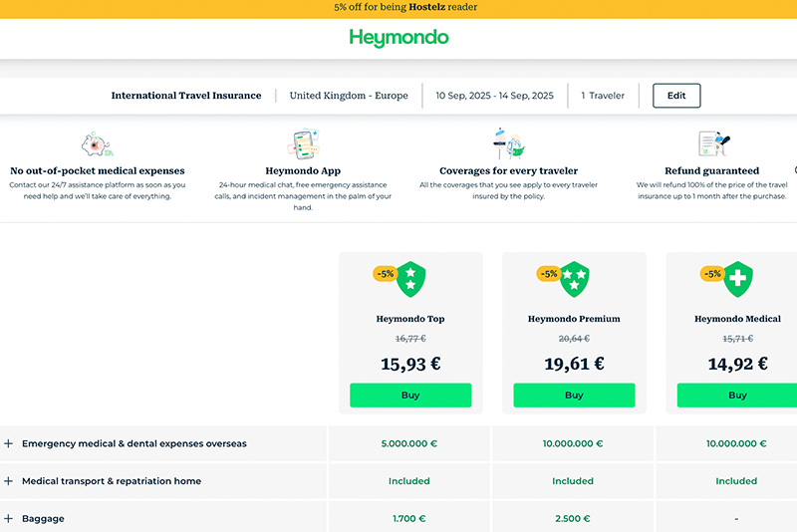Click the piggy bank medical expenses icon
The width and height of the screenshot is (797, 532).
pos(97,144)
